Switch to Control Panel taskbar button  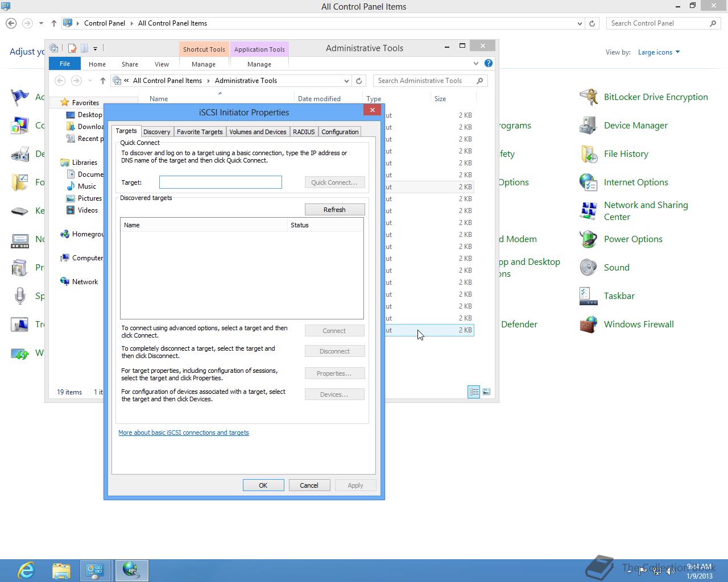pyautogui.click(x=95, y=570)
